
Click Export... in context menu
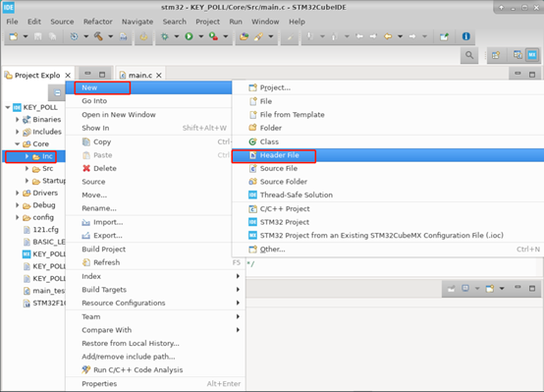coord(148,236)
